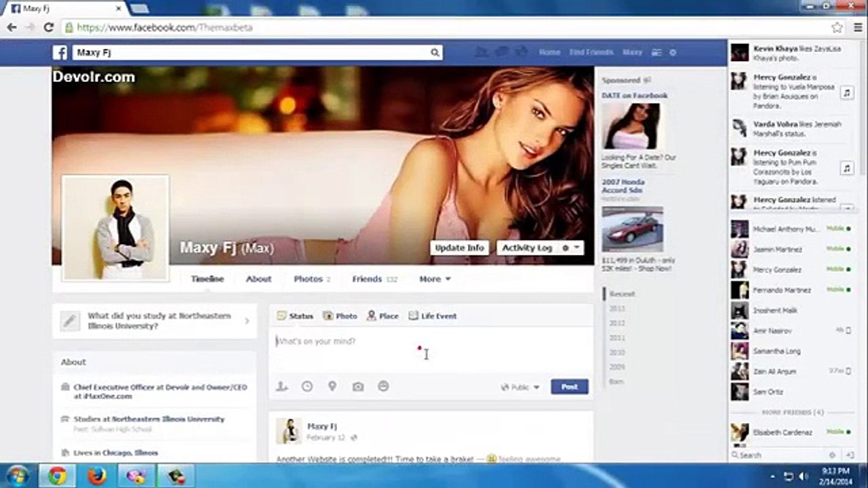Open the notifications globe icon in header
The image size is (868, 488).
tap(521, 52)
